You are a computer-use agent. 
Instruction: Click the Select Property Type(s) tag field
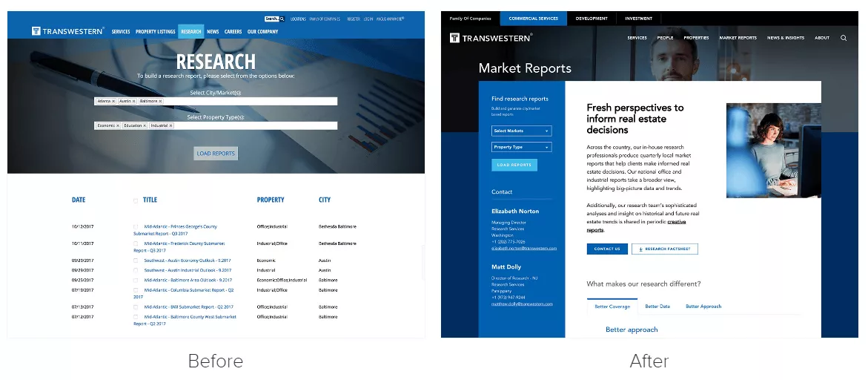pyautogui.click(x=216, y=125)
